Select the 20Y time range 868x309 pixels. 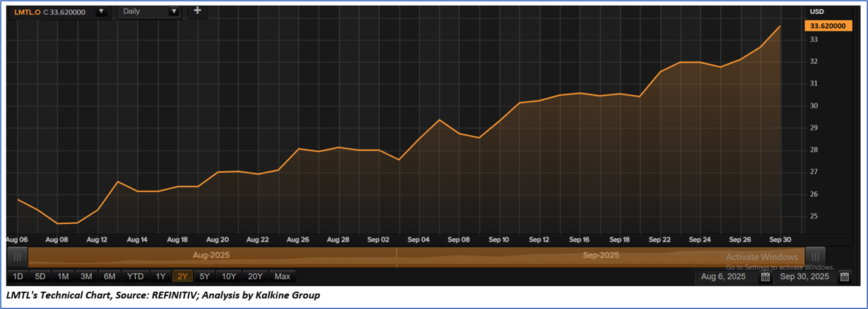[255, 276]
